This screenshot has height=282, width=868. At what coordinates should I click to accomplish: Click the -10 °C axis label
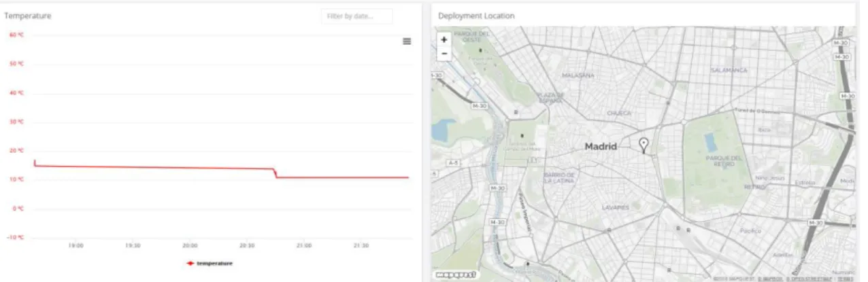15,237
